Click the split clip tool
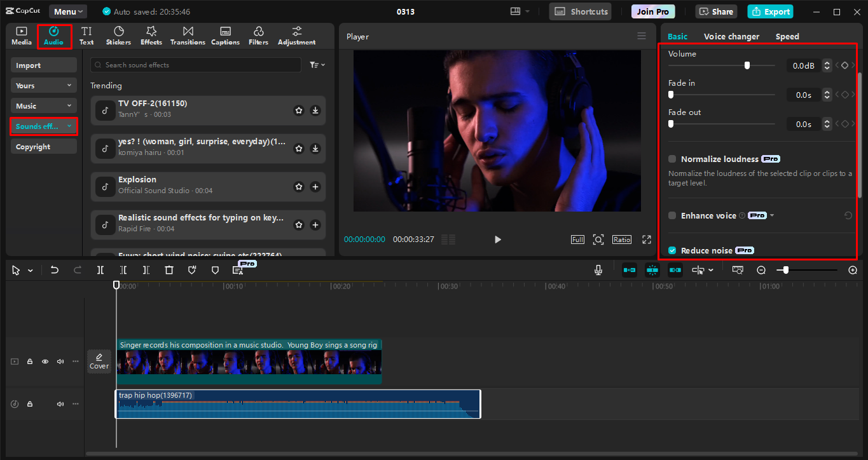This screenshot has width=868, height=460. pos(100,270)
